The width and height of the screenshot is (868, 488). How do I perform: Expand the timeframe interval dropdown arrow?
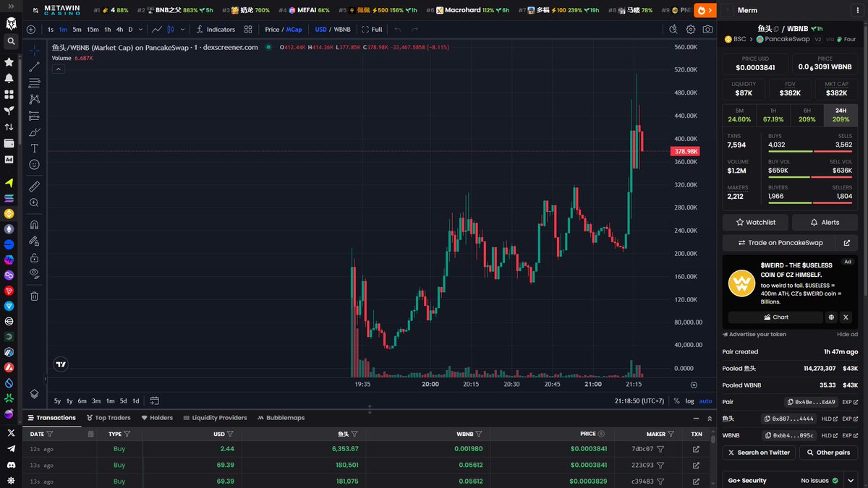point(140,30)
